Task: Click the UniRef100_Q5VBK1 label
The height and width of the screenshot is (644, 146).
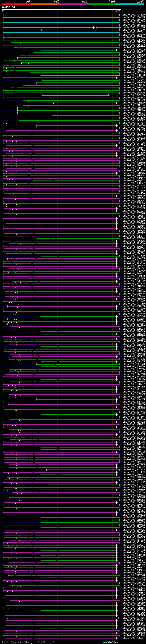Action: 134,32
